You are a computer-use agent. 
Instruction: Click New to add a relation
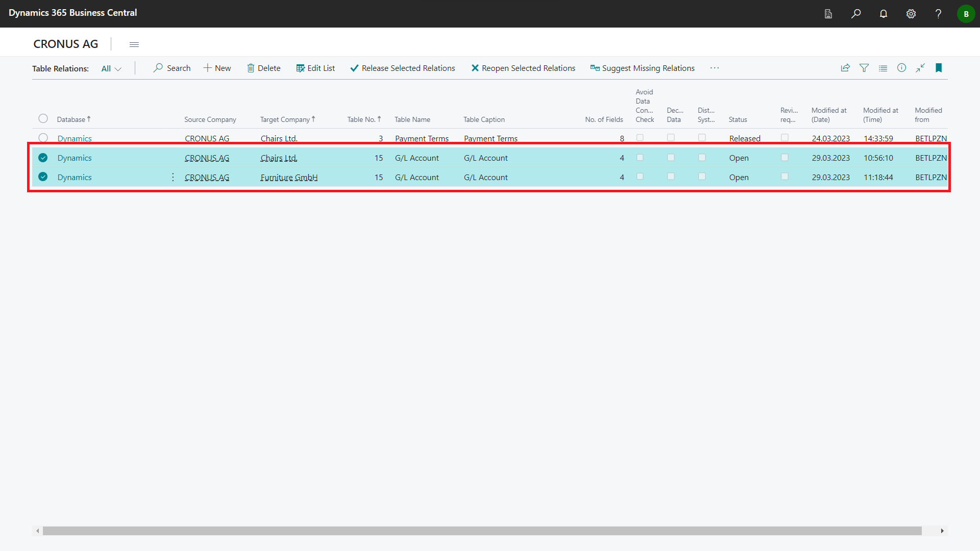(217, 68)
